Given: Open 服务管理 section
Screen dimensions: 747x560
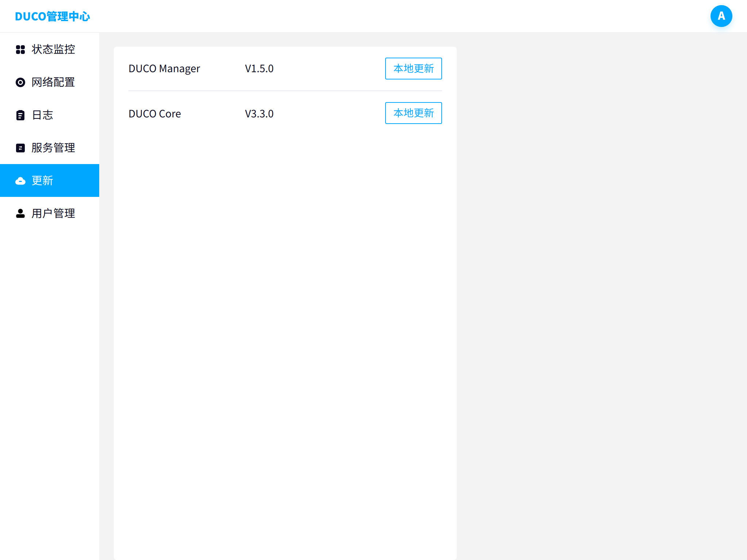Looking at the screenshot, I should pyautogui.click(x=53, y=148).
